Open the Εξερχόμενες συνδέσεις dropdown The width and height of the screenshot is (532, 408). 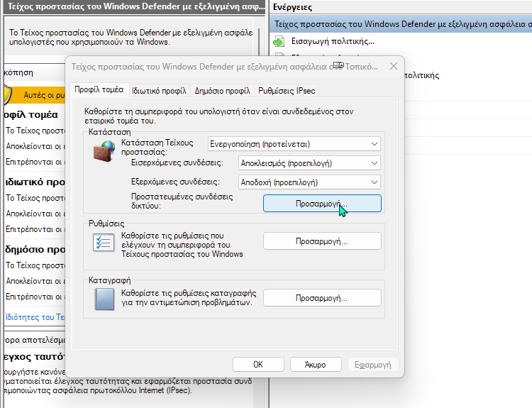(x=309, y=182)
